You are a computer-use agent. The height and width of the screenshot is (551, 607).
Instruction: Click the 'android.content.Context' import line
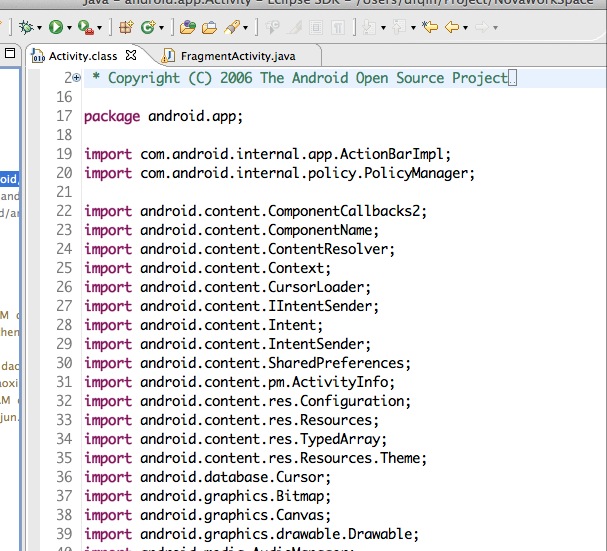click(207, 268)
